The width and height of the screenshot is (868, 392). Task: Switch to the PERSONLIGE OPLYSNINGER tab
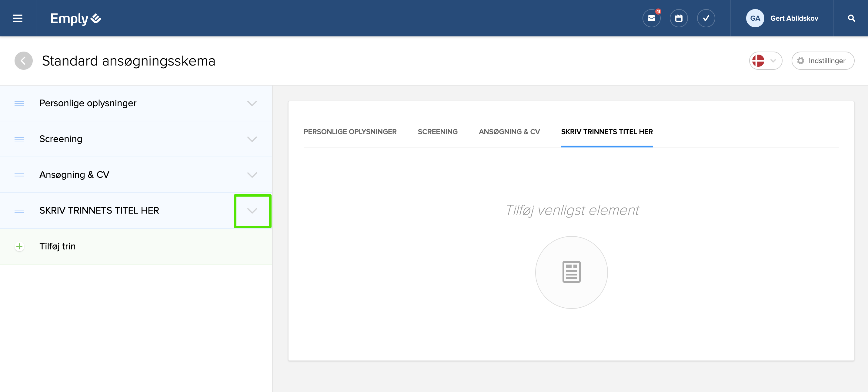(x=350, y=132)
